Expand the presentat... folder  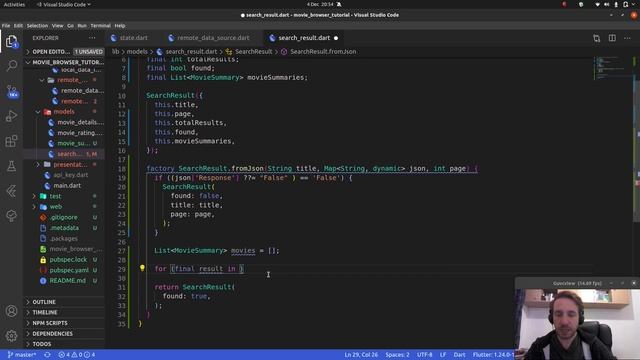tap(65, 164)
